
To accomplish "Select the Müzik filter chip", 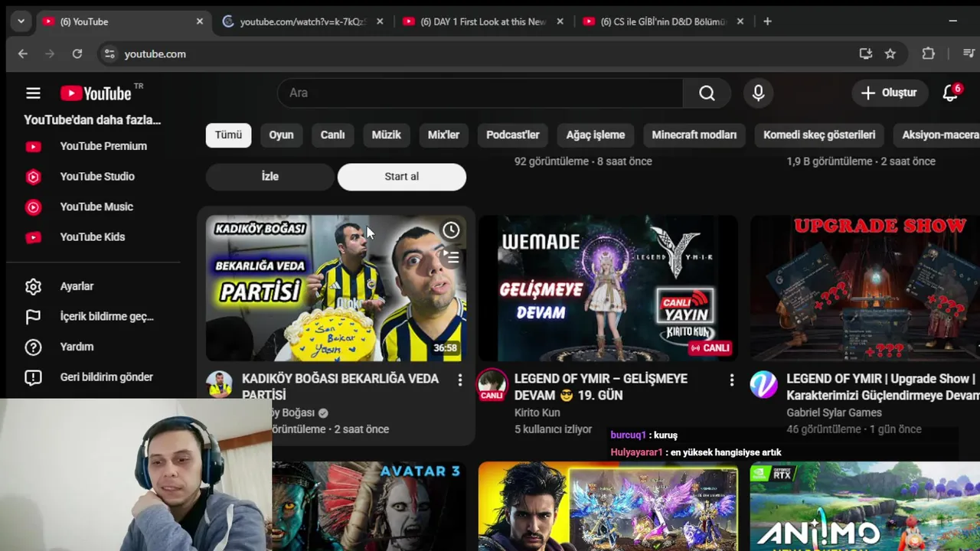I will pos(386,135).
